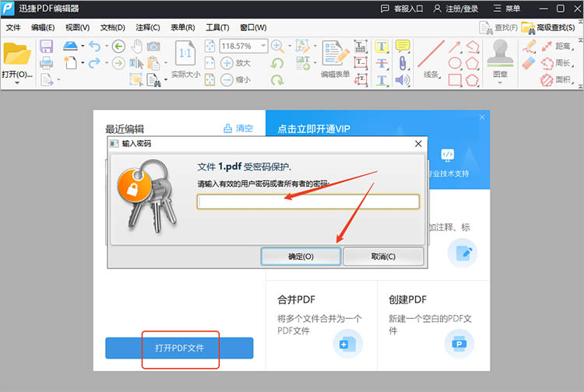The image size is (584, 392).
Task: Open the 视图(V) menu
Action: (x=77, y=27)
